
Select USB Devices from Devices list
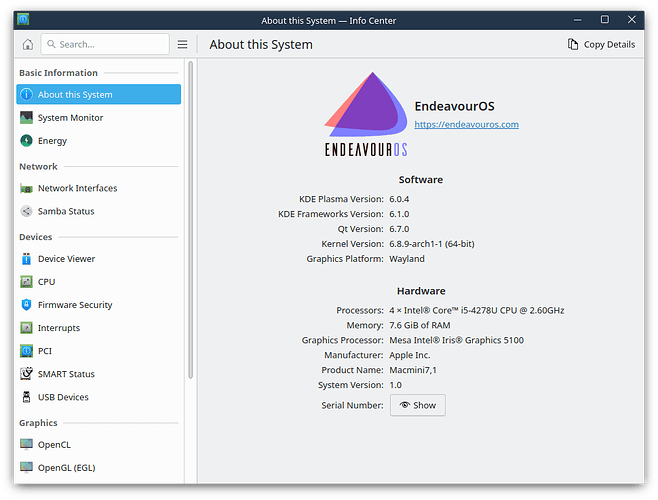point(63,397)
